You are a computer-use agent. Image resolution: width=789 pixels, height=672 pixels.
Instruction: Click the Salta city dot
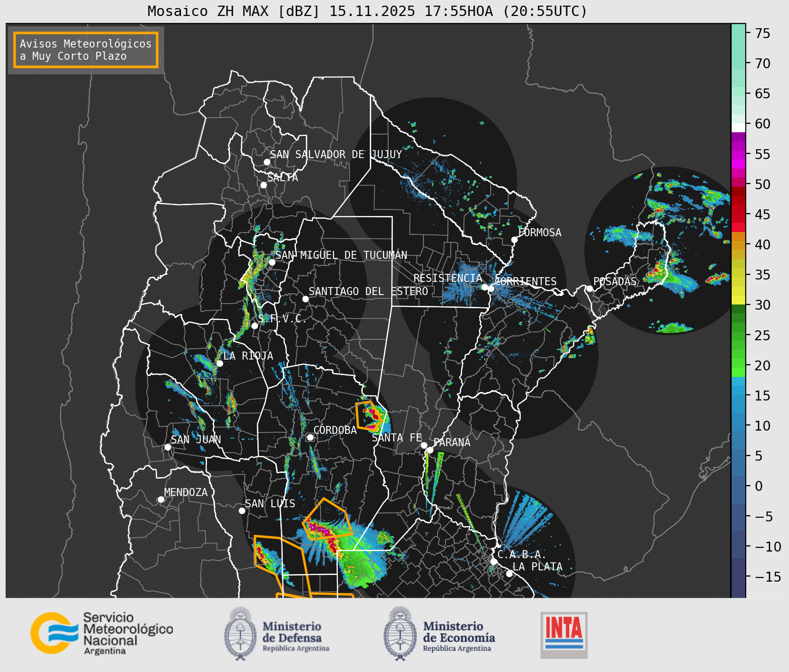click(x=263, y=185)
